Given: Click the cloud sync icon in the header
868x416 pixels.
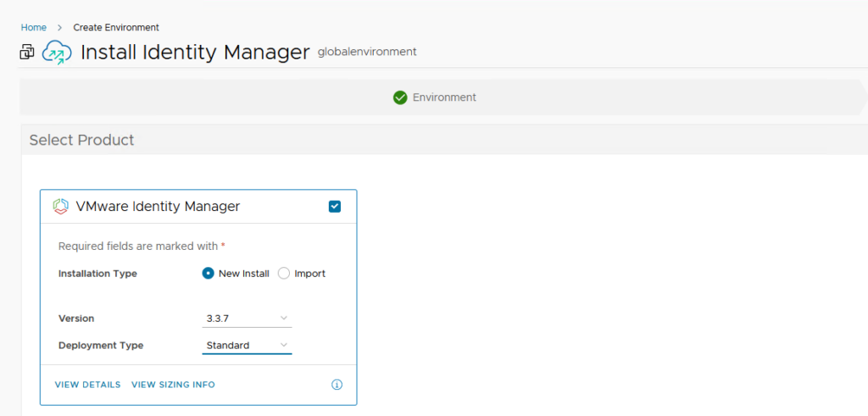Looking at the screenshot, I should click(x=58, y=53).
